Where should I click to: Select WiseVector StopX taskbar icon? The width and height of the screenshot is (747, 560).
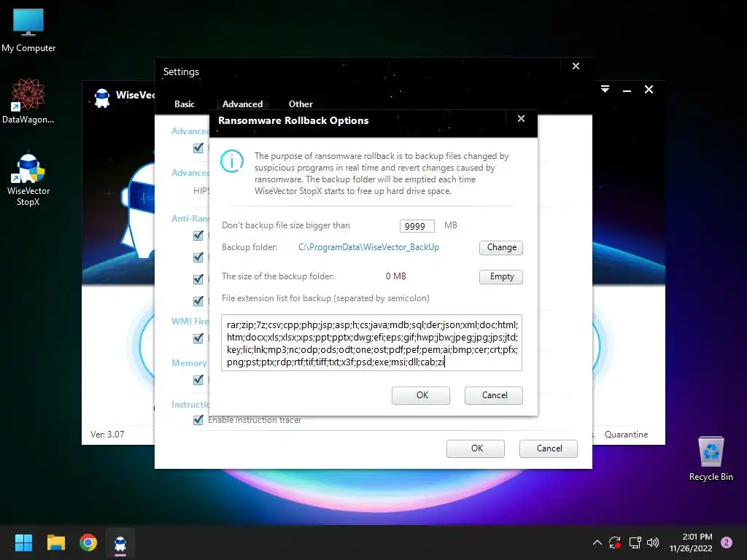(x=120, y=542)
